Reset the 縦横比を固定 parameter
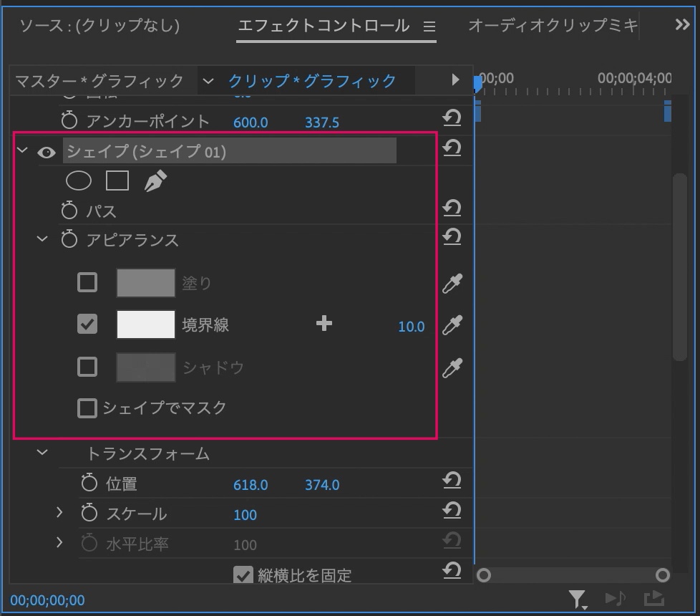Screen dimensions: 700x616 point(452,570)
